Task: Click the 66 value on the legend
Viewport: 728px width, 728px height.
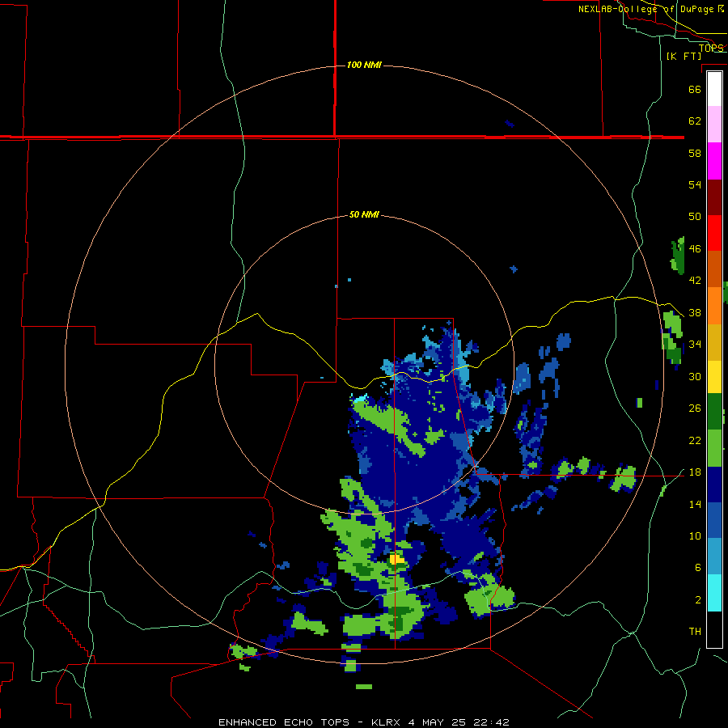Action: click(695, 89)
